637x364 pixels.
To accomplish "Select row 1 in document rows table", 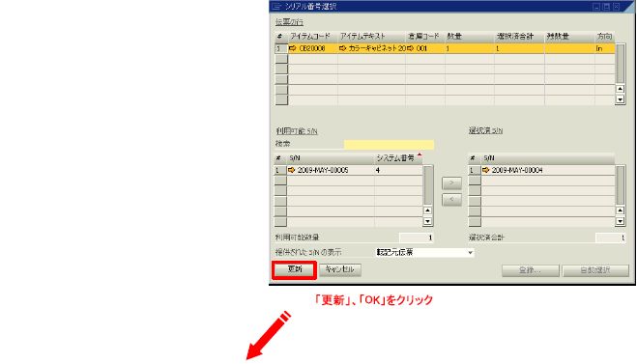I will 280,48.
